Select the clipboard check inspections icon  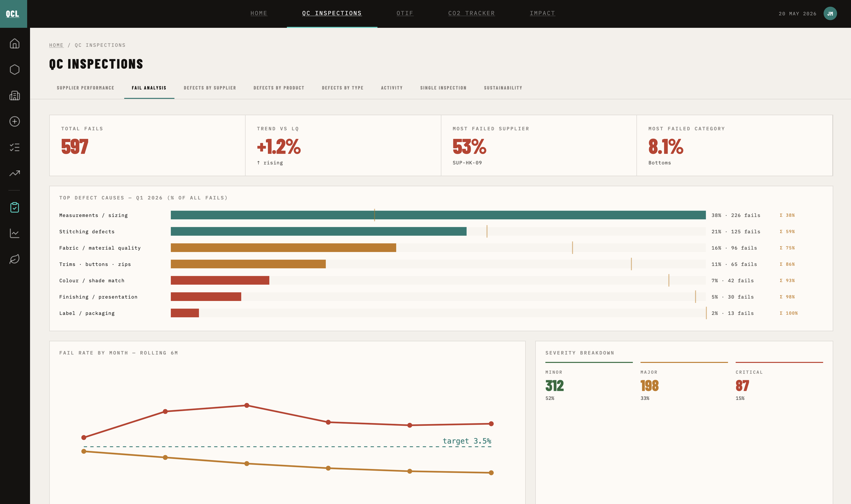click(15, 207)
